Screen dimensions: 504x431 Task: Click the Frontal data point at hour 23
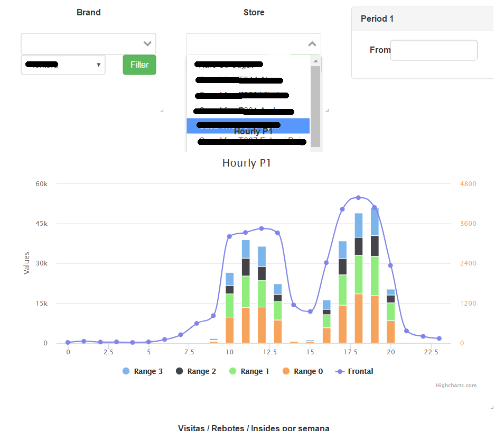point(439,338)
